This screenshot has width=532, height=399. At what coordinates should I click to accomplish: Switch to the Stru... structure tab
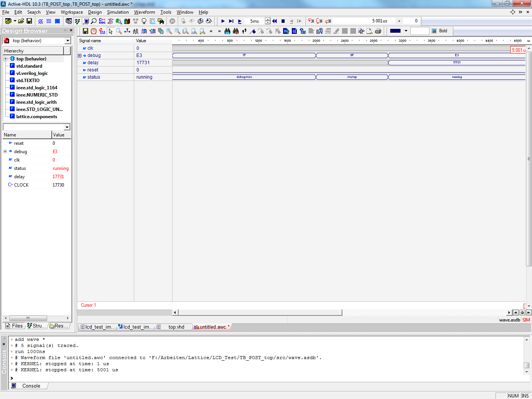click(x=37, y=326)
